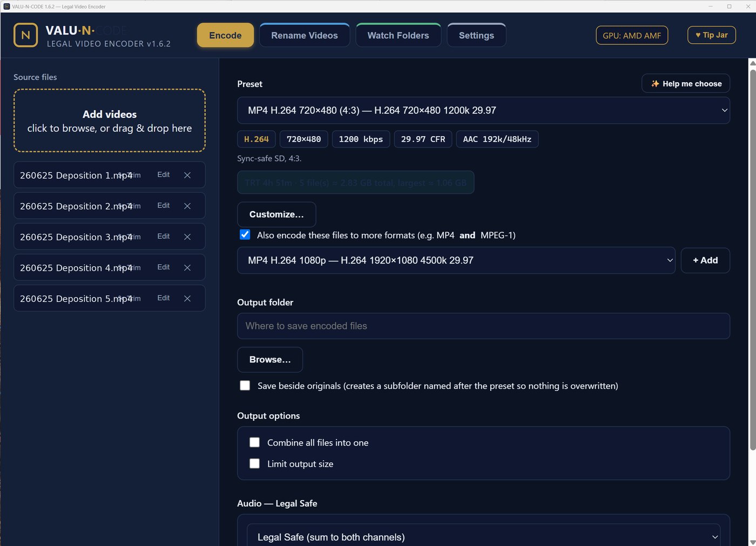Click Browse… for output folder
Screen dimensions: 756x546
click(x=270, y=360)
